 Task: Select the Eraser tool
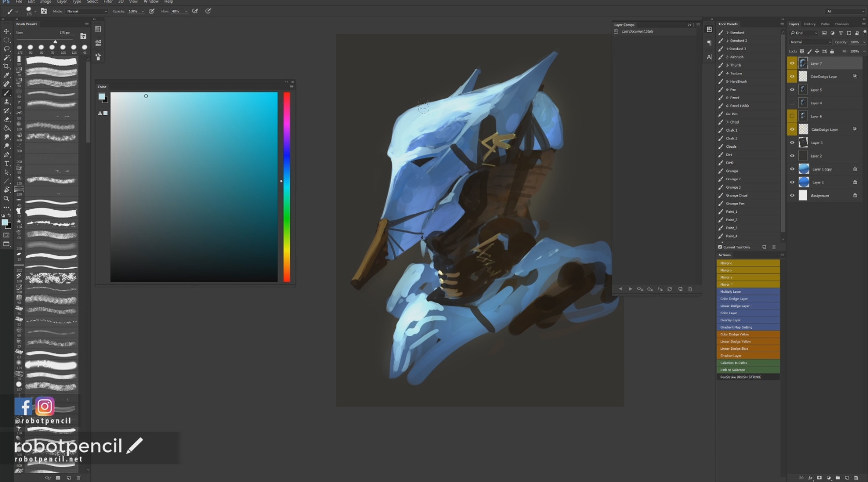tap(7, 119)
